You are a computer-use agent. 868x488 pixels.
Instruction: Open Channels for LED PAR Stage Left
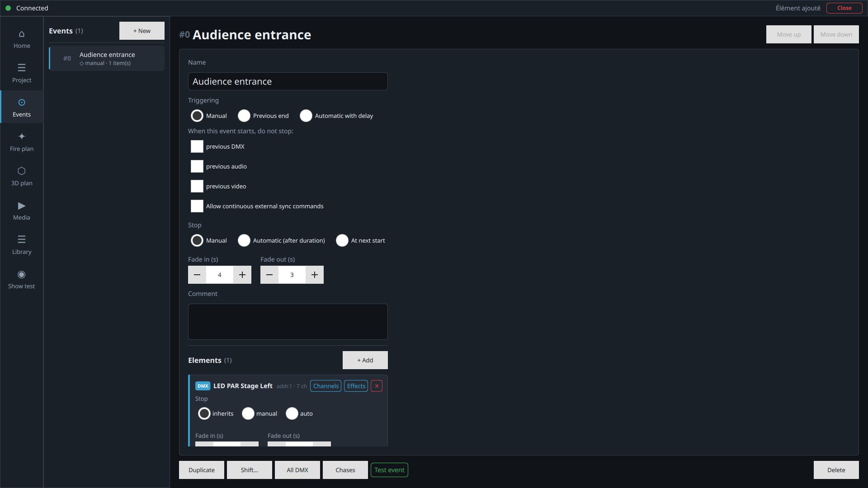pos(325,386)
